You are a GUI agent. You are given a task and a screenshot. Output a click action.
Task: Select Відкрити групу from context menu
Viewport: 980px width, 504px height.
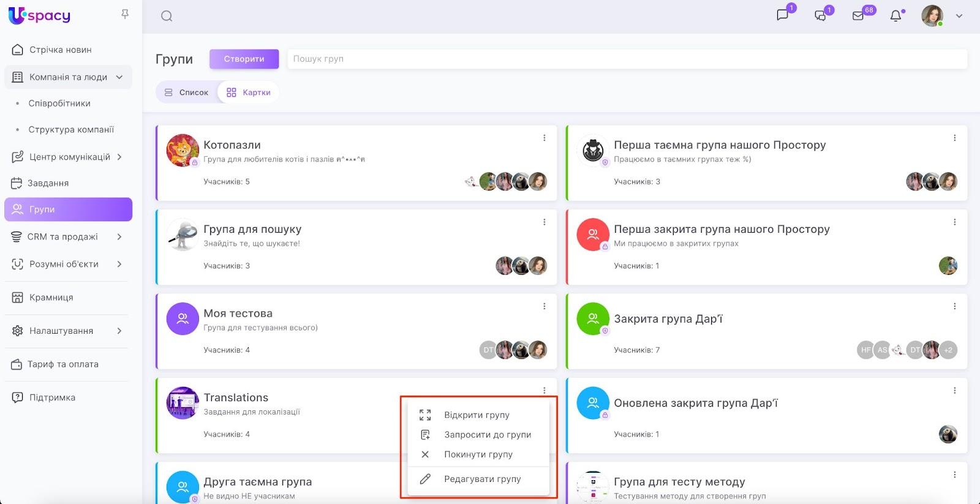(x=477, y=415)
